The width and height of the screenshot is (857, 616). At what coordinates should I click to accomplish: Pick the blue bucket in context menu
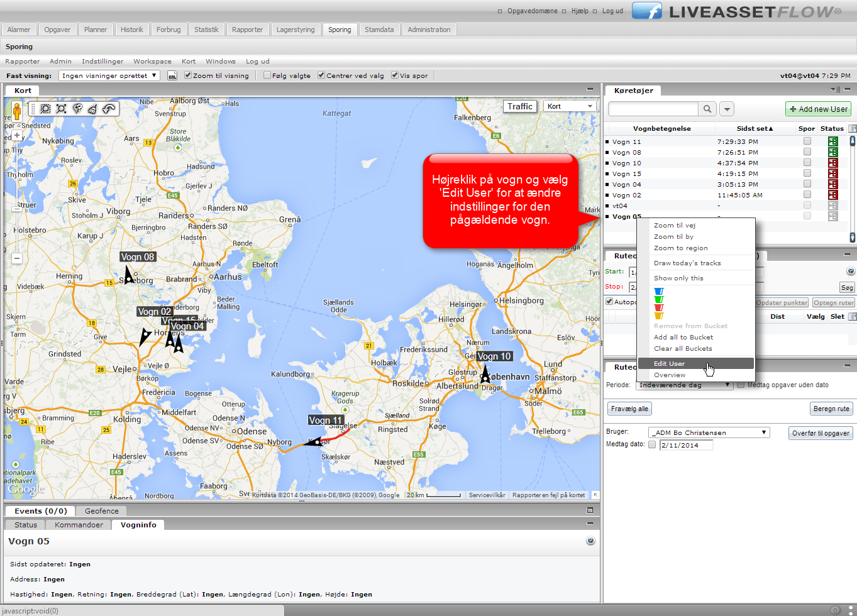point(658,291)
